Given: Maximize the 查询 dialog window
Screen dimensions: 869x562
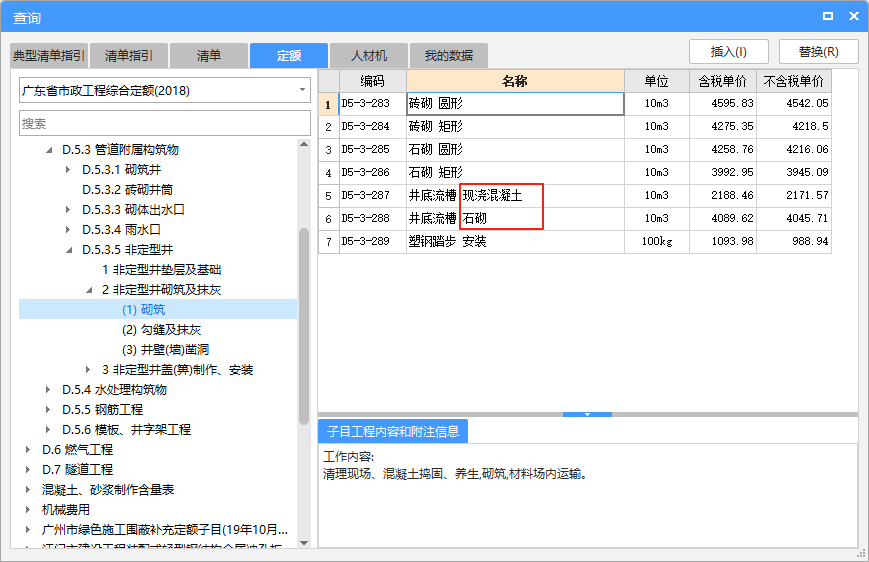Looking at the screenshot, I should click(x=827, y=16).
